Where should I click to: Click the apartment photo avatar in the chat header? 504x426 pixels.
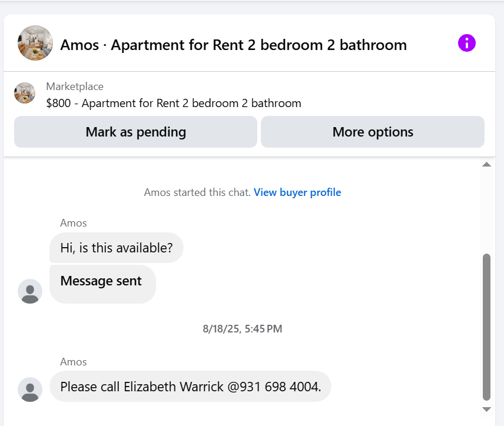coord(35,43)
